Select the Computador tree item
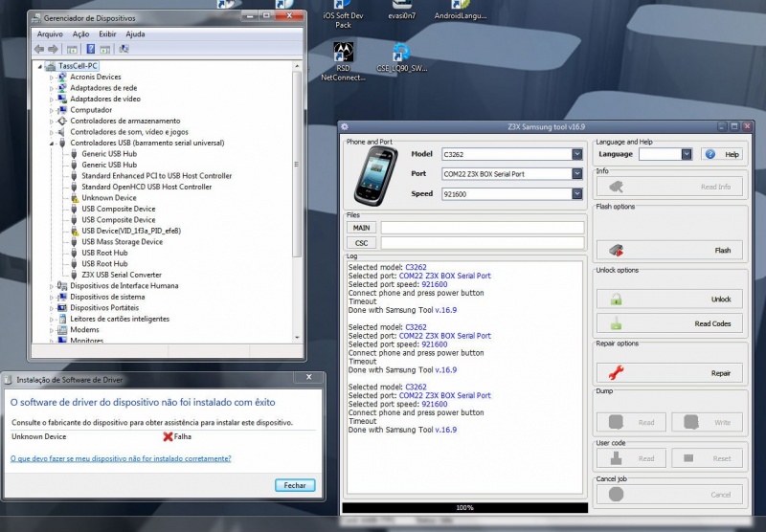 coord(91,110)
